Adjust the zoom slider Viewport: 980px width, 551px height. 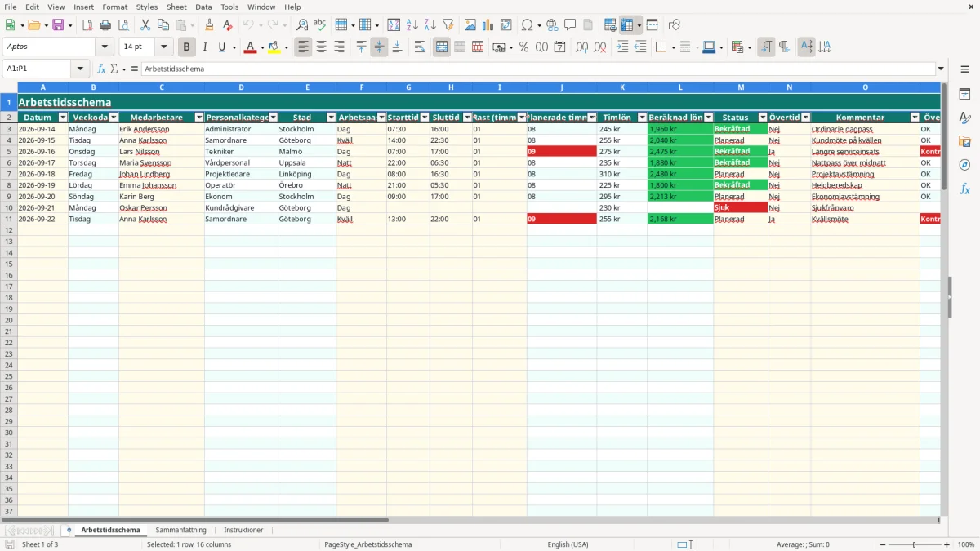915,544
